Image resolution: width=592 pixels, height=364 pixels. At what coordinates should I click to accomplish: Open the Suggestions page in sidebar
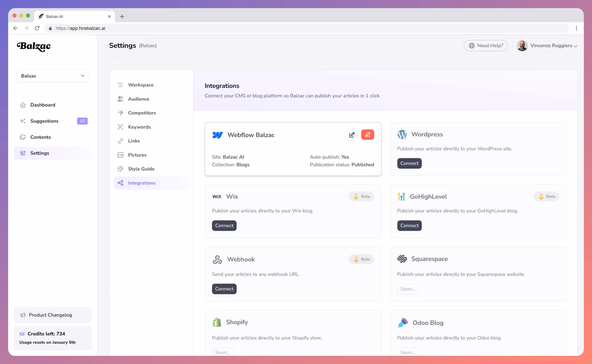(x=44, y=121)
